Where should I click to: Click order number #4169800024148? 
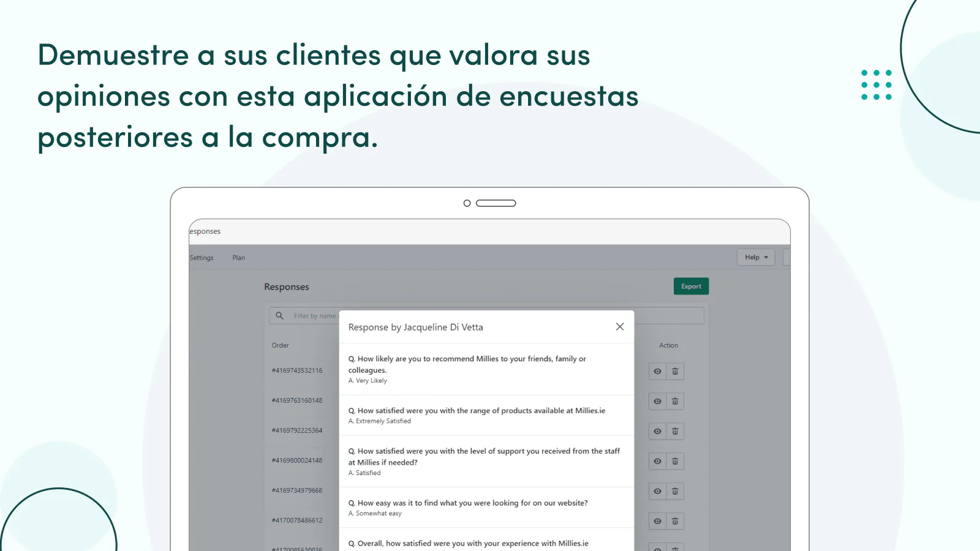[x=296, y=460]
